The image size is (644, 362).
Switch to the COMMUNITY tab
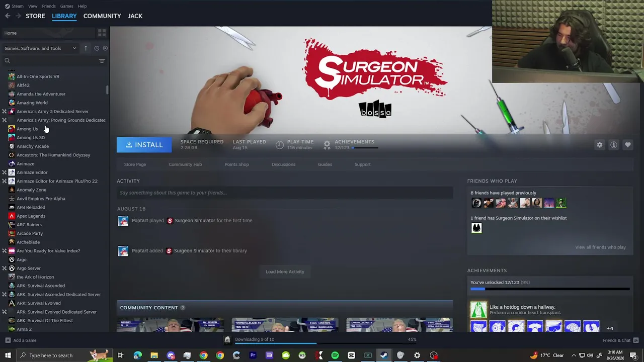[102, 16]
